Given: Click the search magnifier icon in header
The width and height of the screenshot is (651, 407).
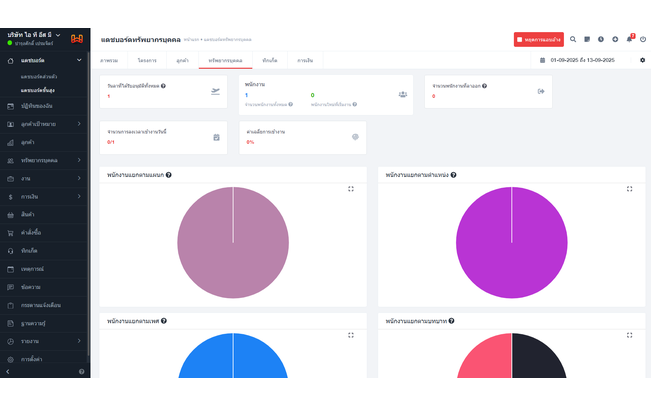Looking at the screenshot, I should (x=573, y=39).
